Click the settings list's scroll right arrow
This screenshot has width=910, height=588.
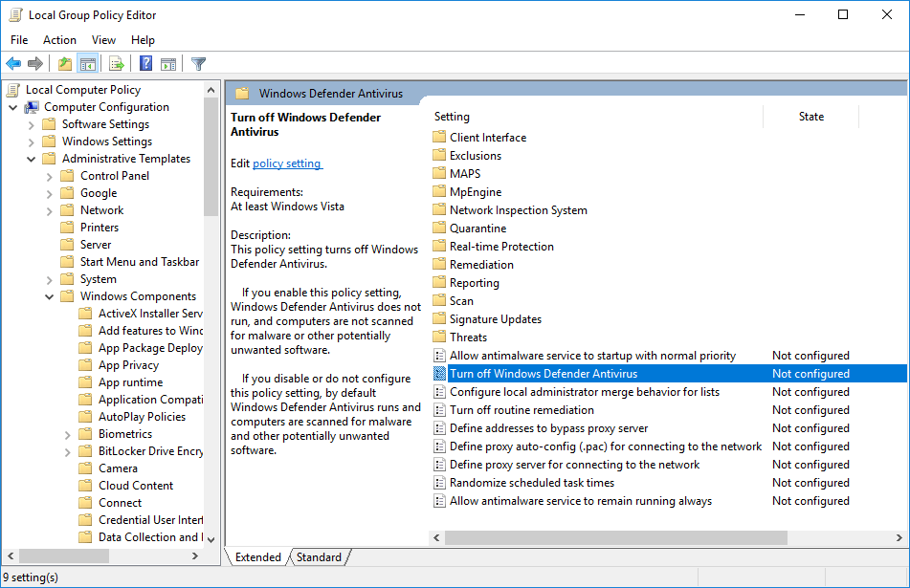click(x=899, y=537)
